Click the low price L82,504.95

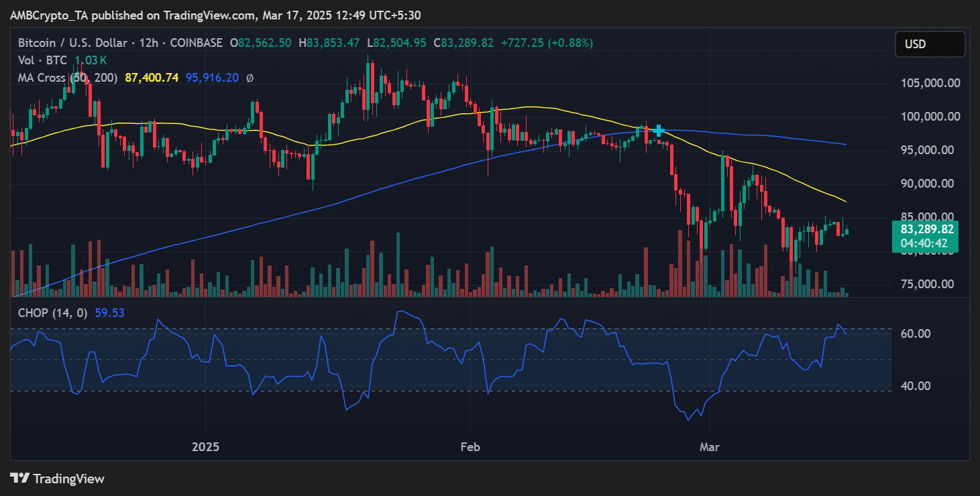coord(396,43)
